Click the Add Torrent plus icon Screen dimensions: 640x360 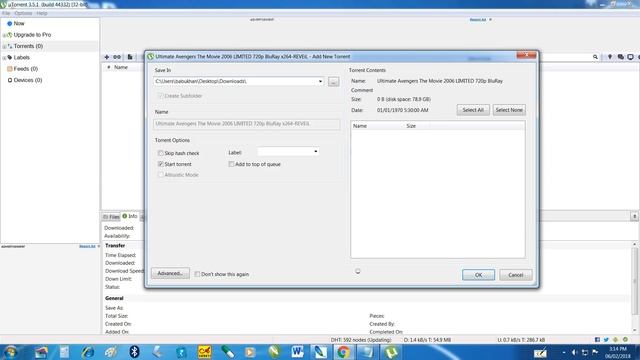pyautogui.click(x=107, y=57)
